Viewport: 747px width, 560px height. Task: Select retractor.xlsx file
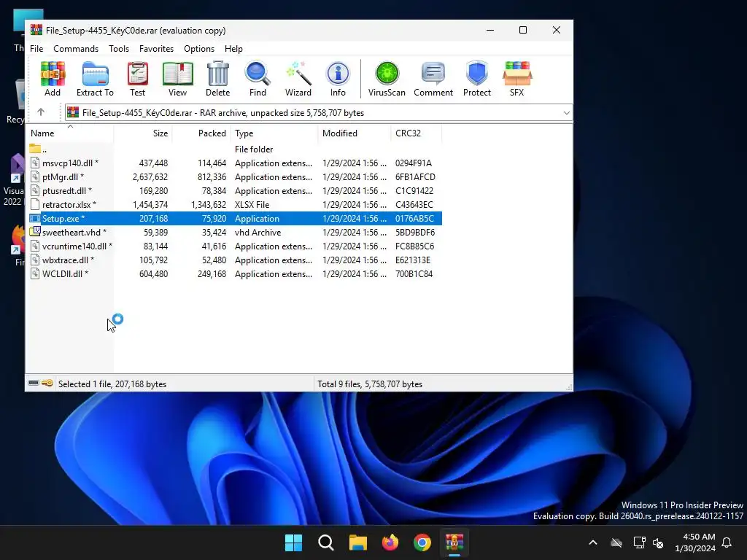69,204
